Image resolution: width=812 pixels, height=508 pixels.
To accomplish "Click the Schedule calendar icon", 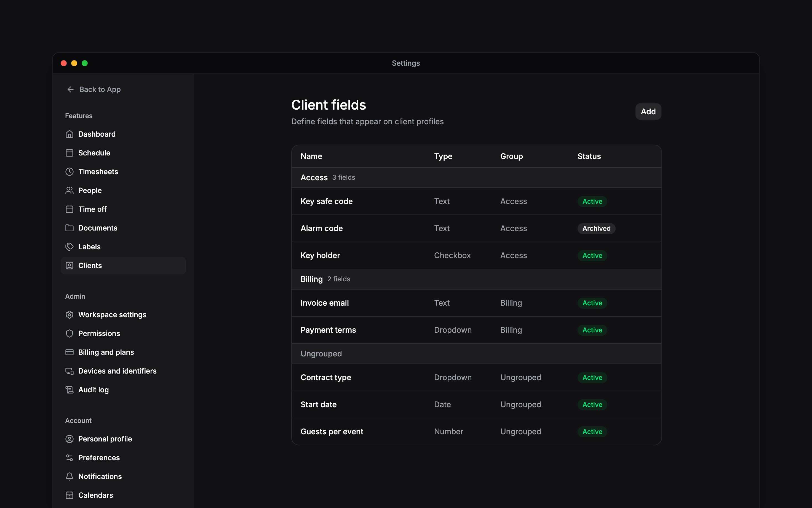I will point(70,153).
